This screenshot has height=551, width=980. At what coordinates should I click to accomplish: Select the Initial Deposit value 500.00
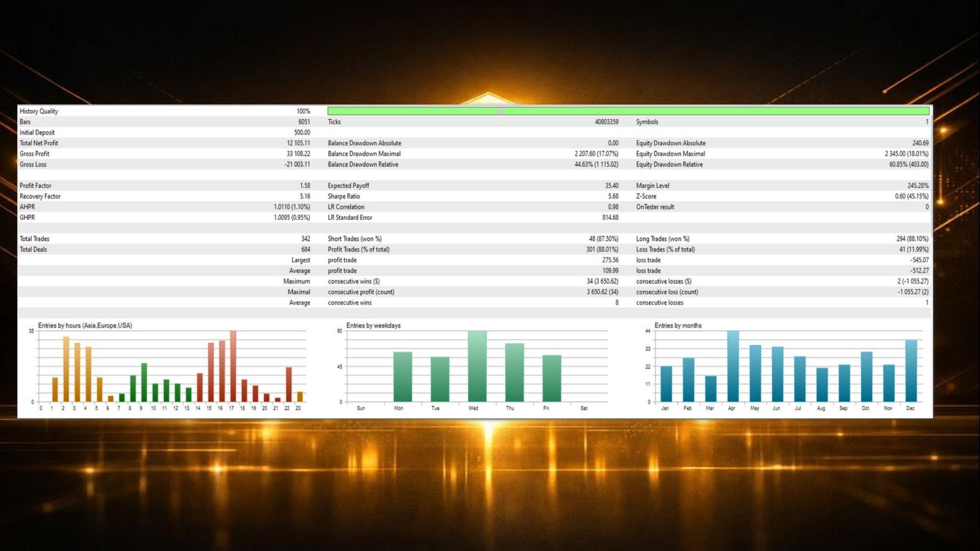302,133
